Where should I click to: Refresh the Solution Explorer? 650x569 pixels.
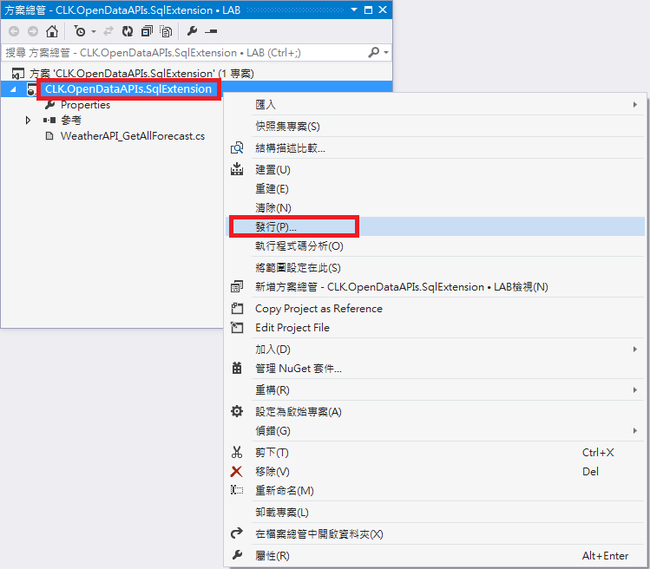tap(128, 31)
